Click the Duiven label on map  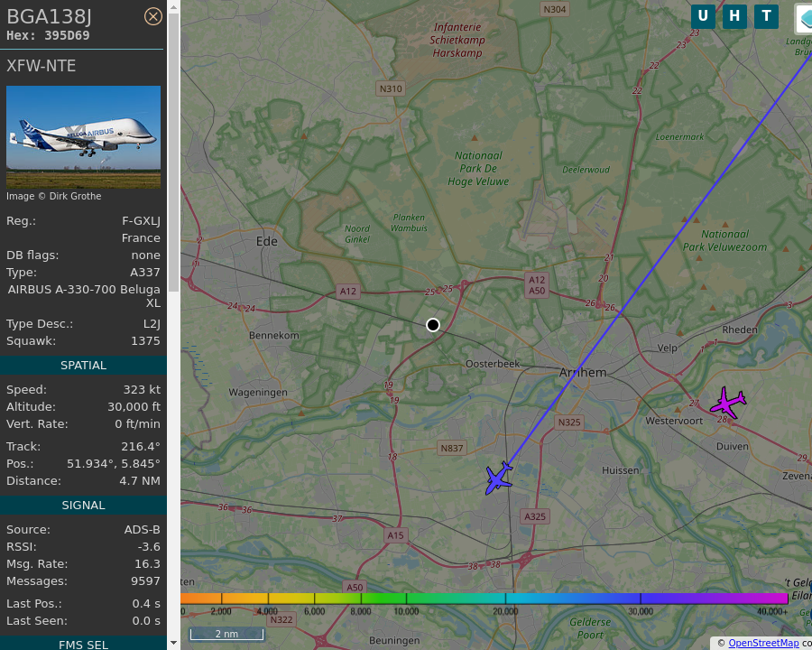(733, 446)
